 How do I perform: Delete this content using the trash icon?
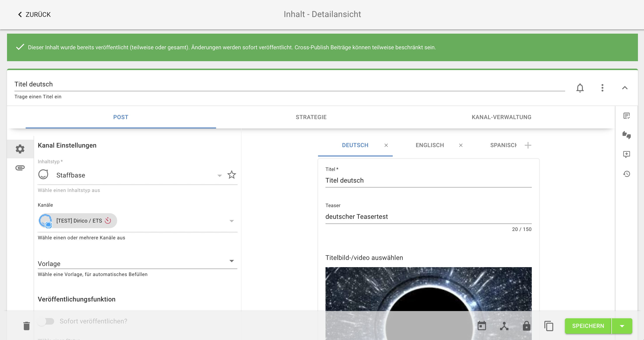26,326
